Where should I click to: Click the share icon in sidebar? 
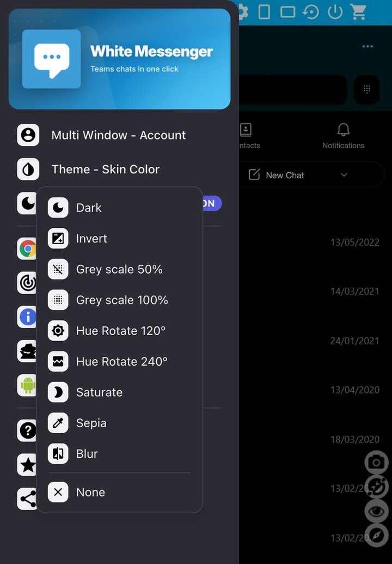click(x=27, y=499)
